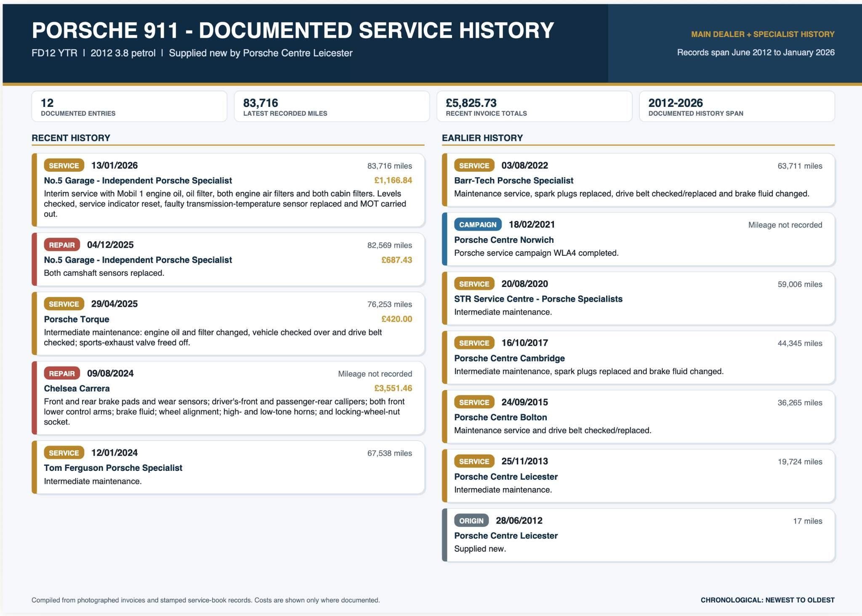Click the SERVICE badge on the 25/11/2013 entry
Screen dimensions: 862x616
point(474,461)
